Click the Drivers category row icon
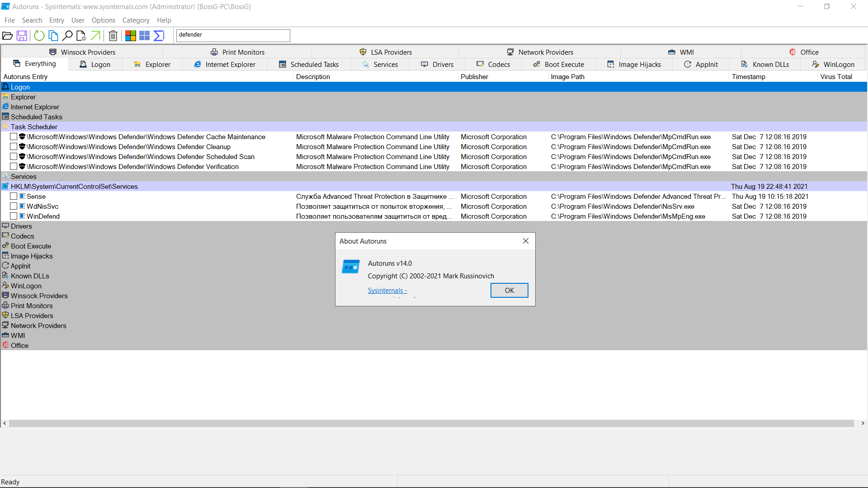The image size is (868, 488). pyautogui.click(x=5, y=226)
